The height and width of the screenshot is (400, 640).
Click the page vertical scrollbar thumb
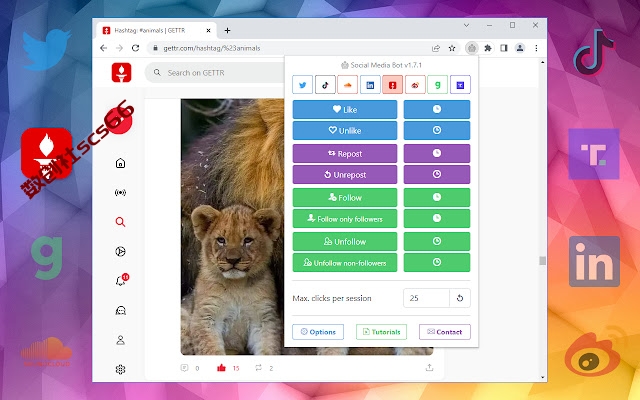click(x=542, y=260)
